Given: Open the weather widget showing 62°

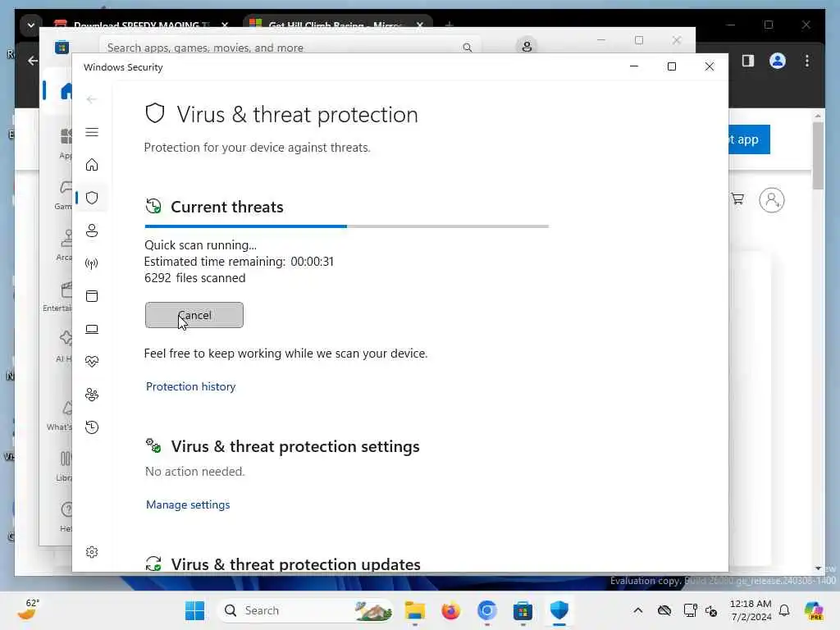Looking at the screenshot, I should (28, 609).
